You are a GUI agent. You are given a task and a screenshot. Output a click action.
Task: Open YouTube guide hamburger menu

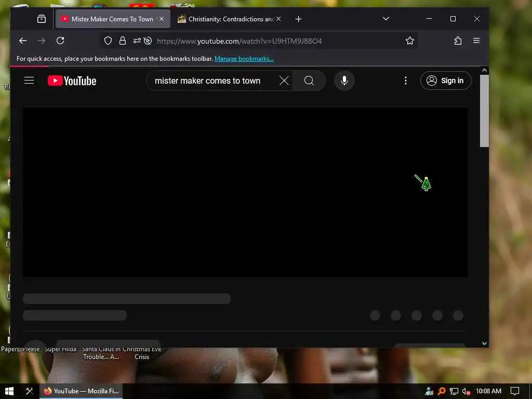pyautogui.click(x=29, y=81)
